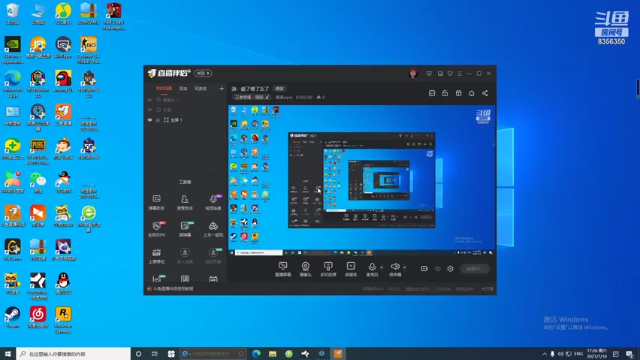Open the danmaku assistant tool
640x360 pixels.
[x=156, y=202]
